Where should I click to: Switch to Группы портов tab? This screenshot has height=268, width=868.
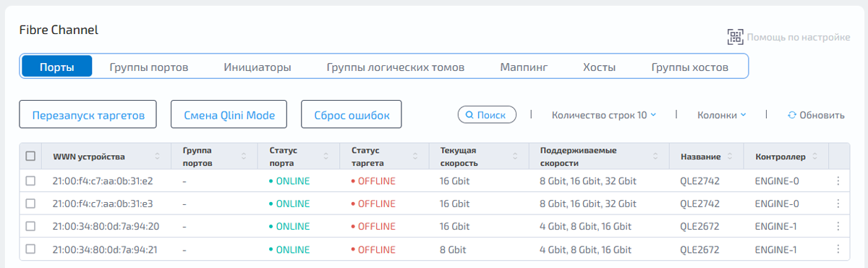click(149, 67)
